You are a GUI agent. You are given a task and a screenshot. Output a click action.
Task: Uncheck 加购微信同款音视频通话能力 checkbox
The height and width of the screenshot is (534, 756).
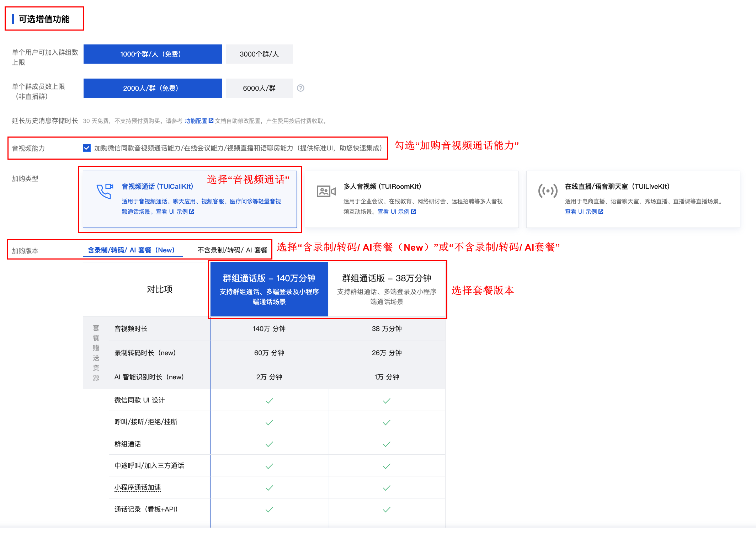pos(87,148)
